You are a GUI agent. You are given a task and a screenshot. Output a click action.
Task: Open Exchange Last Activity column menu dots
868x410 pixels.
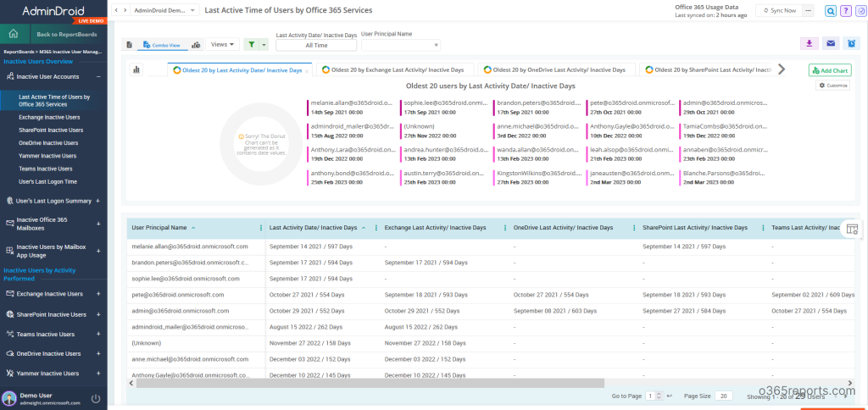coord(505,228)
